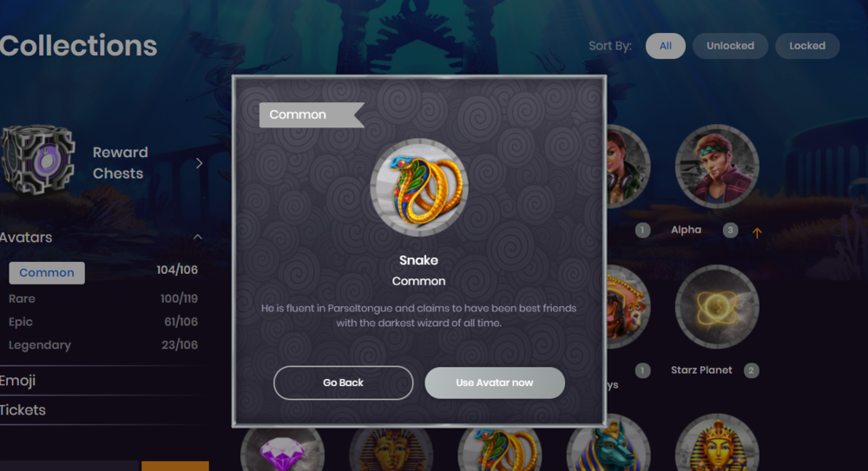Select the Alpha avatar with headband
The height and width of the screenshot is (471, 868).
[x=717, y=167]
